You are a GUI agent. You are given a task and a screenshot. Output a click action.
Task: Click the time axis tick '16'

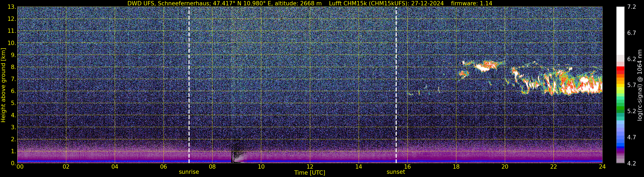[407, 167]
